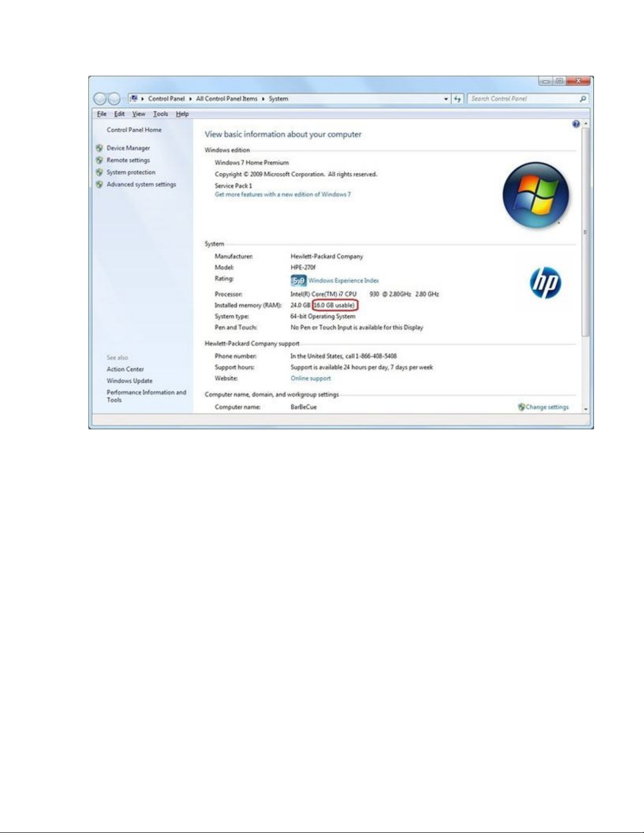
Task: Click the search magnifier icon
Action: coord(582,99)
